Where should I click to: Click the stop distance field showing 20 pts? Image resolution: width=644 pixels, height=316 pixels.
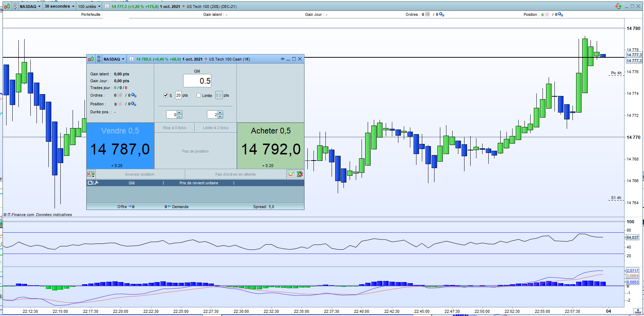pyautogui.click(x=178, y=95)
